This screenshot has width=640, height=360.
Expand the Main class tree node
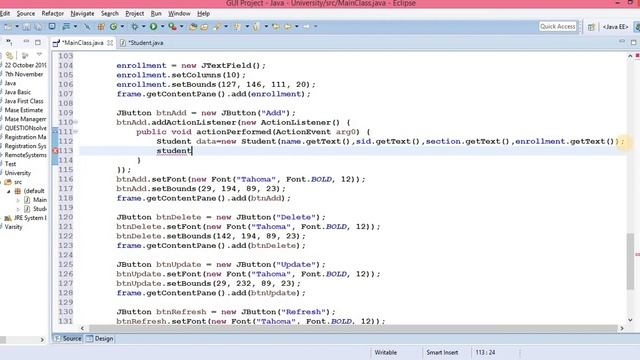[18, 200]
